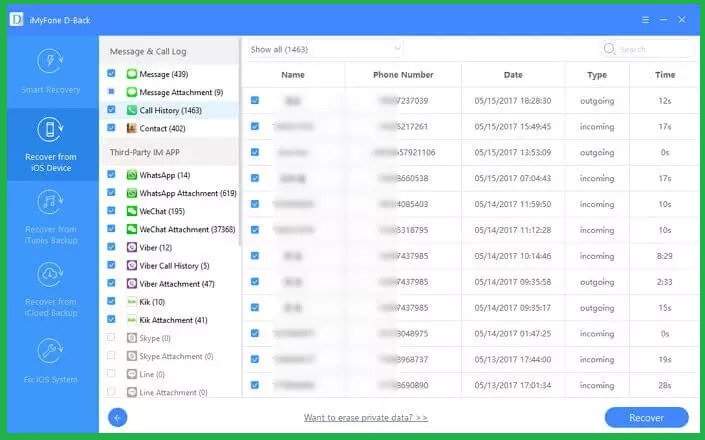Sort by Type column header
Image resolution: width=705 pixels, height=440 pixels.
(x=597, y=75)
